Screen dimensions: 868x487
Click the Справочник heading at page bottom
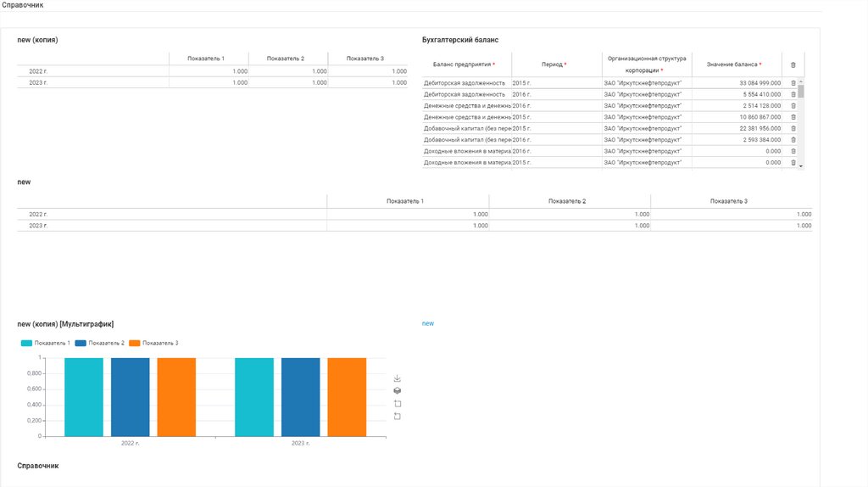37,466
